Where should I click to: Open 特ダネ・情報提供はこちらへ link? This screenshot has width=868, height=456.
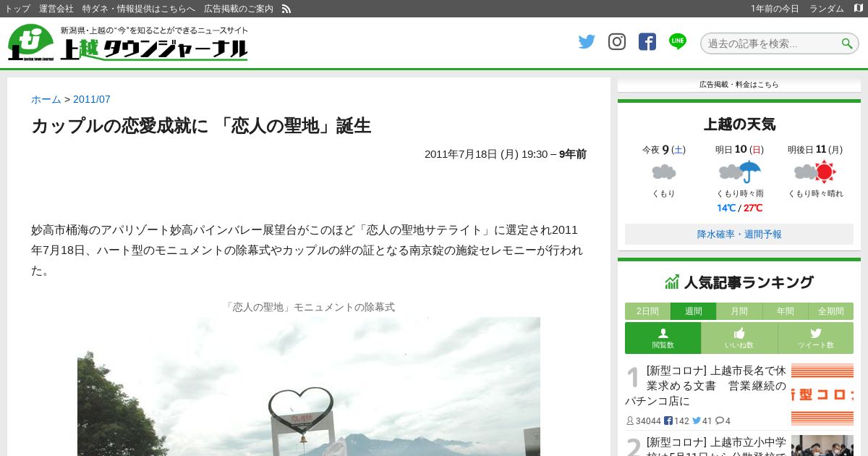139,9
